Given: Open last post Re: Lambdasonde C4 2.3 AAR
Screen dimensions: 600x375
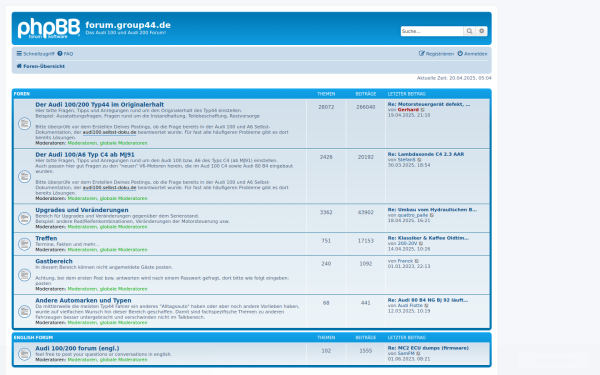Looking at the screenshot, I should pos(426,154).
